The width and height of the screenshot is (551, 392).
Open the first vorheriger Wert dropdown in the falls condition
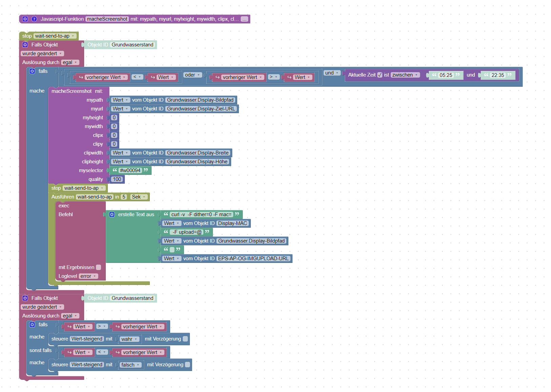(106, 77)
